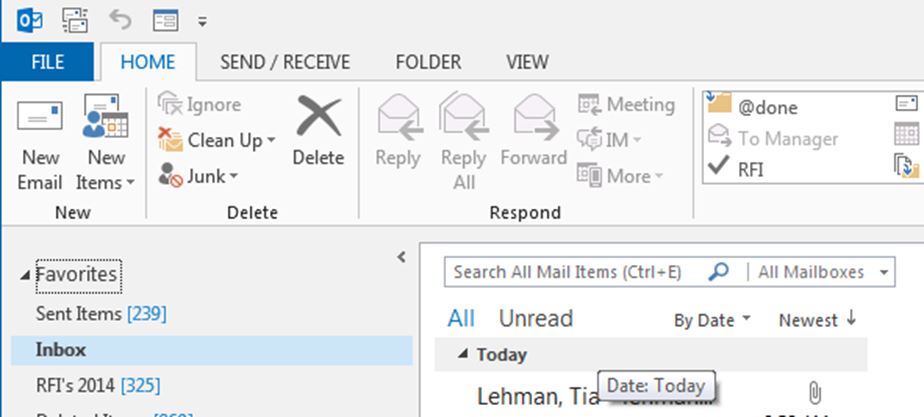Image resolution: width=924 pixels, height=417 pixels.
Task: Open the New Items menu button
Action: tap(106, 144)
